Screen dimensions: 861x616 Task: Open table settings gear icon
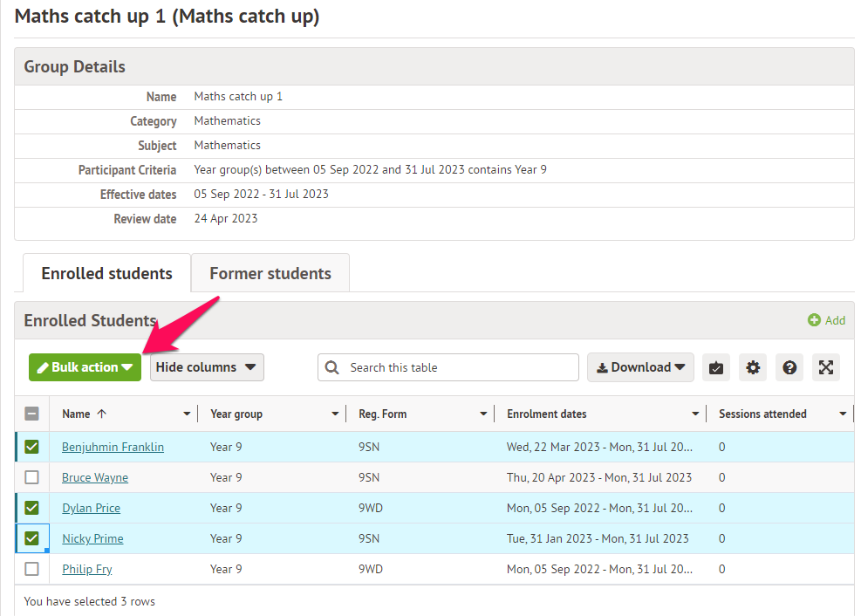click(753, 367)
